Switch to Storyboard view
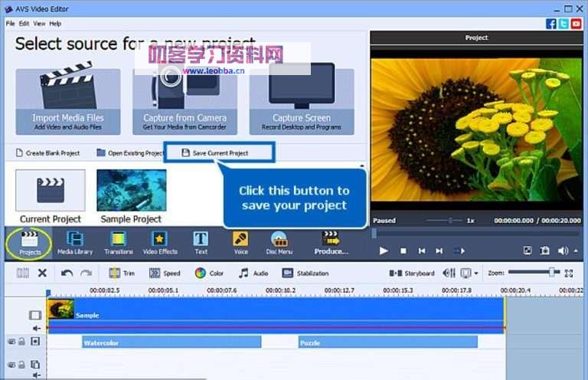588x380 pixels. [412, 273]
